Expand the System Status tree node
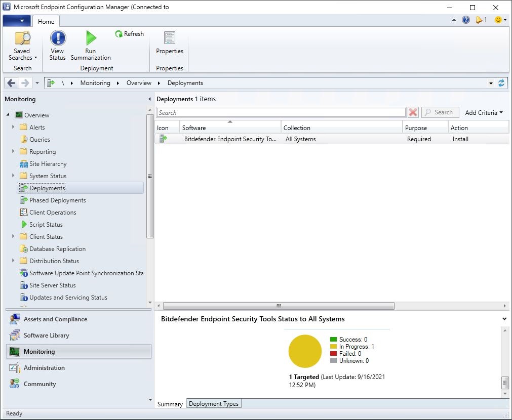Image resolution: width=512 pixels, height=420 pixels. [x=13, y=176]
